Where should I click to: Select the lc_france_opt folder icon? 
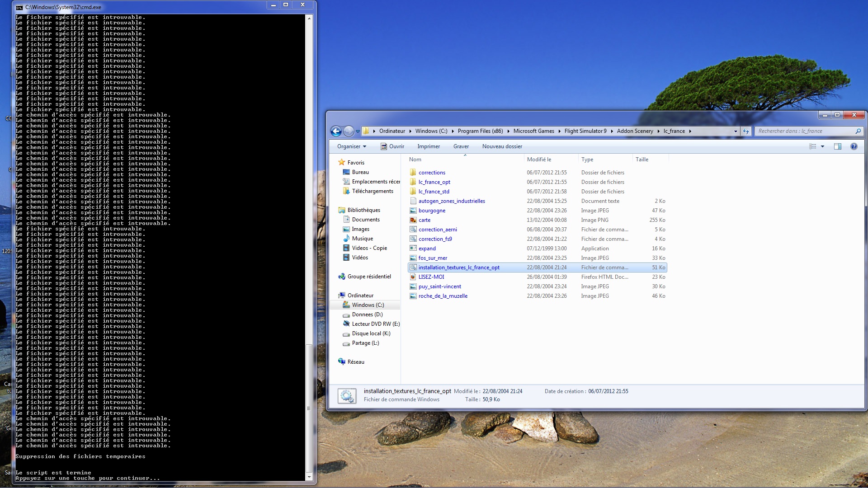tap(413, 182)
